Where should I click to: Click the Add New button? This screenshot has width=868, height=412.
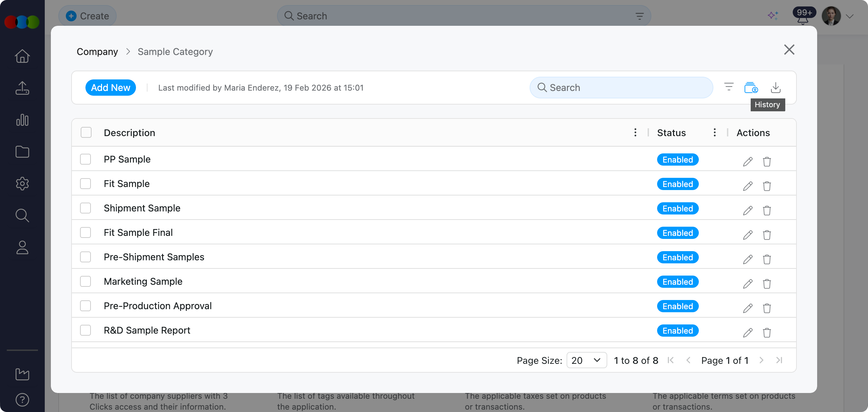tap(111, 88)
